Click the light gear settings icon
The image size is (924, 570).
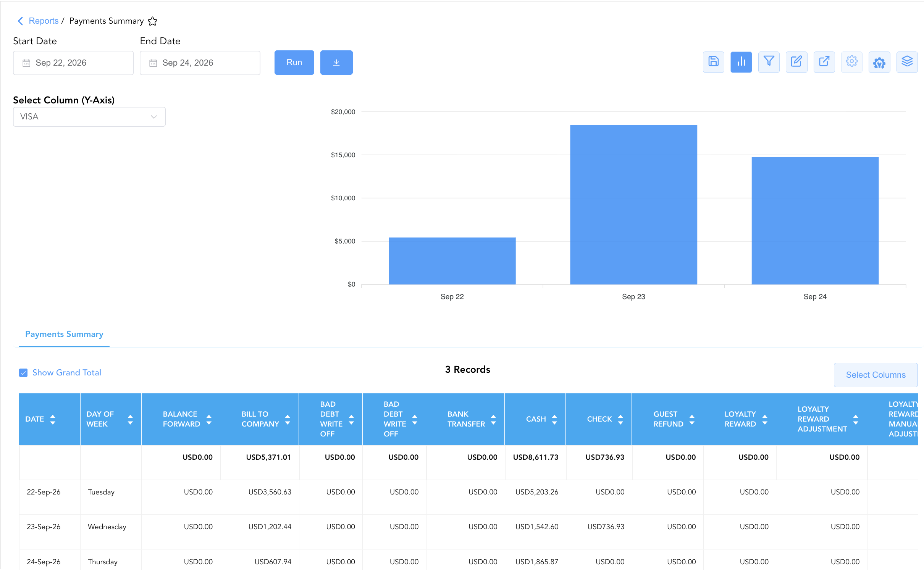tap(851, 62)
